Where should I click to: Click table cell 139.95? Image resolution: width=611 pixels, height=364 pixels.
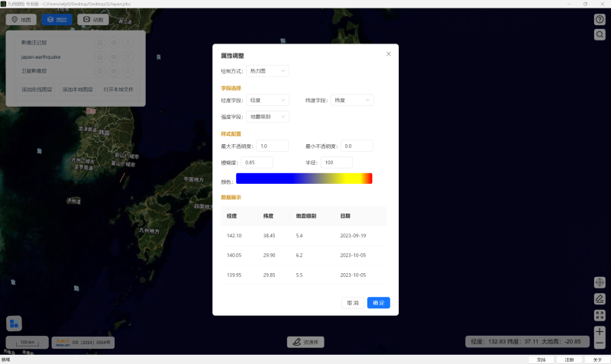point(234,275)
